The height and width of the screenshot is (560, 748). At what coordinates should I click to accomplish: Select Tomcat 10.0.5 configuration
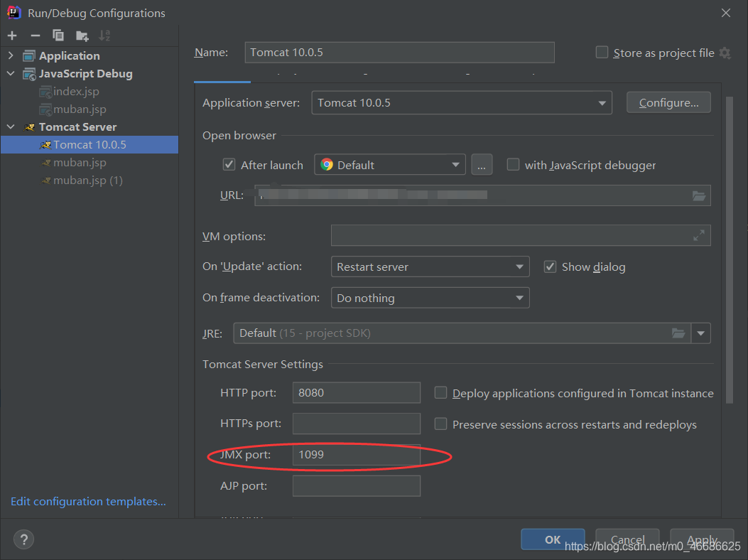tap(90, 145)
